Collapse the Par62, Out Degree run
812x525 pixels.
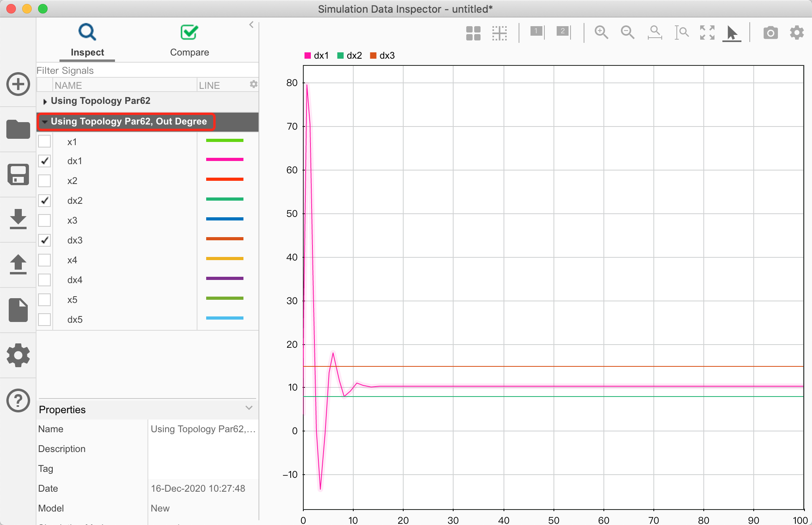tap(45, 122)
